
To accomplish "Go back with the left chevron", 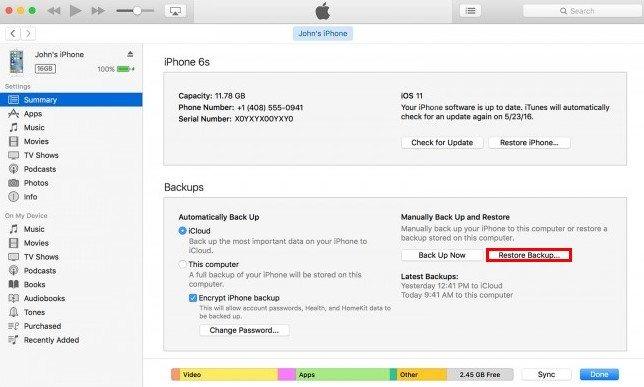I will click(13, 33).
